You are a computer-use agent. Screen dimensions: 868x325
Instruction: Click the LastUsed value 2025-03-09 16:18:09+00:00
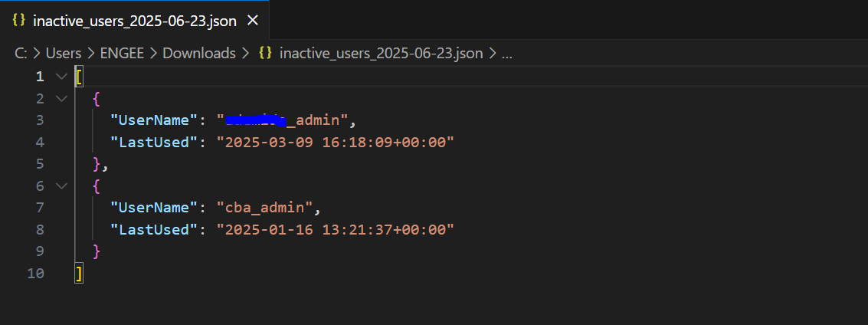click(x=336, y=143)
